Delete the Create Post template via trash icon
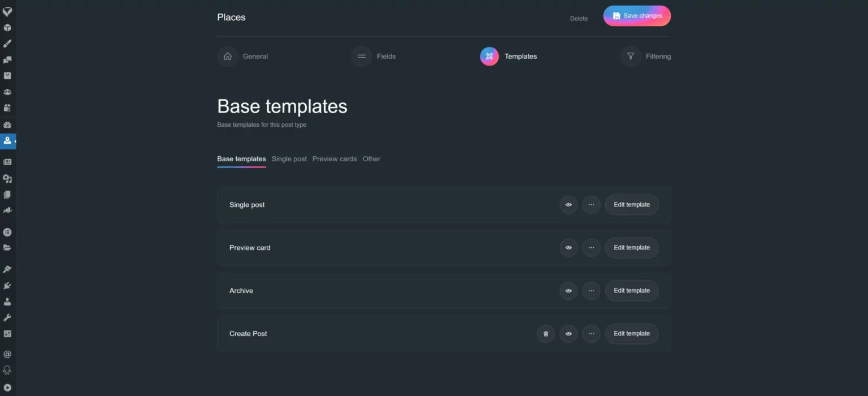 (546, 334)
